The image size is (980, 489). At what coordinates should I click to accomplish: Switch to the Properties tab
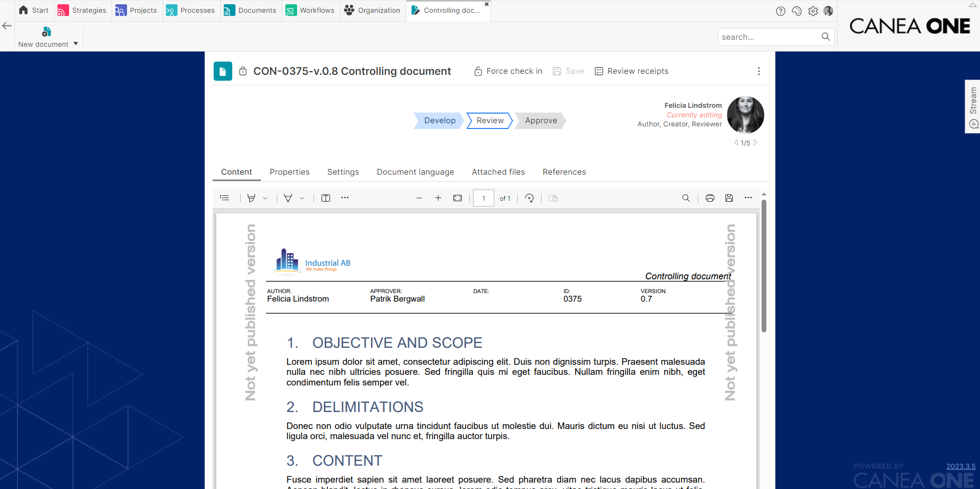(x=290, y=172)
